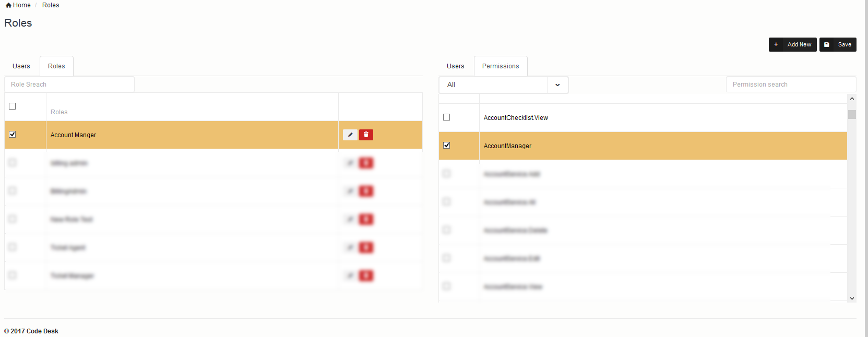Click the floppy disk icon on Save
868x337 pixels.
pyautogui.click(x=827, y=45)
